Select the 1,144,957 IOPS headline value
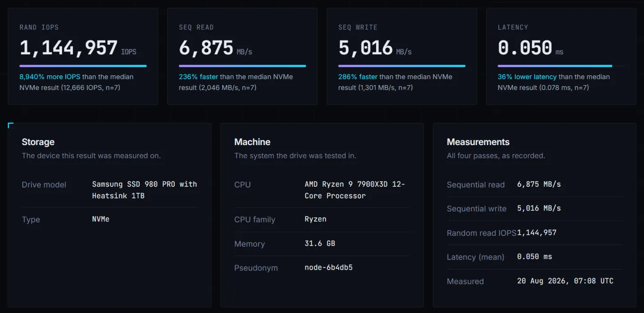644x313 pixels. point(78,48)
